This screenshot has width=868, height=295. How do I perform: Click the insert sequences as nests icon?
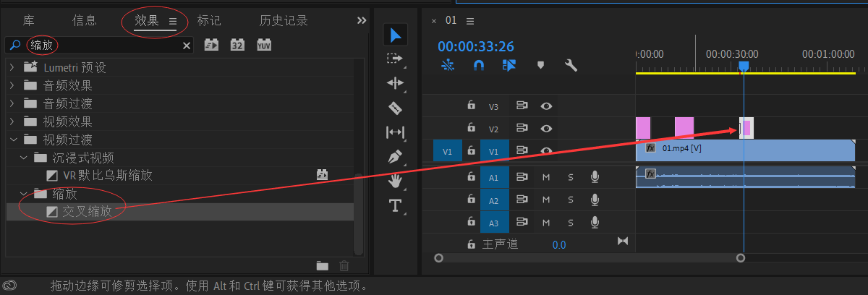pyautogui.click(x=448, y=65)
